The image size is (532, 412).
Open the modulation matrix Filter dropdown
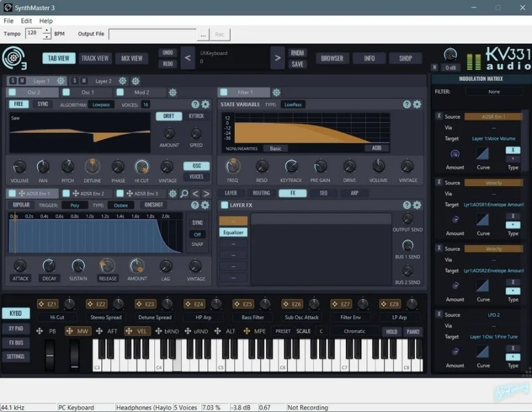click(x=494, y=92)
